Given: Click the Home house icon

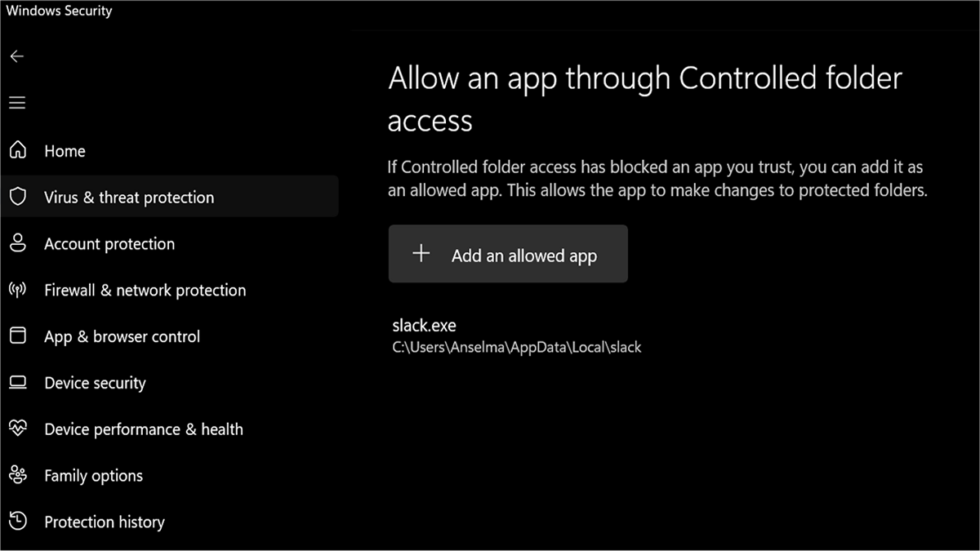Looking at the screenshot, I should (17, 150).
